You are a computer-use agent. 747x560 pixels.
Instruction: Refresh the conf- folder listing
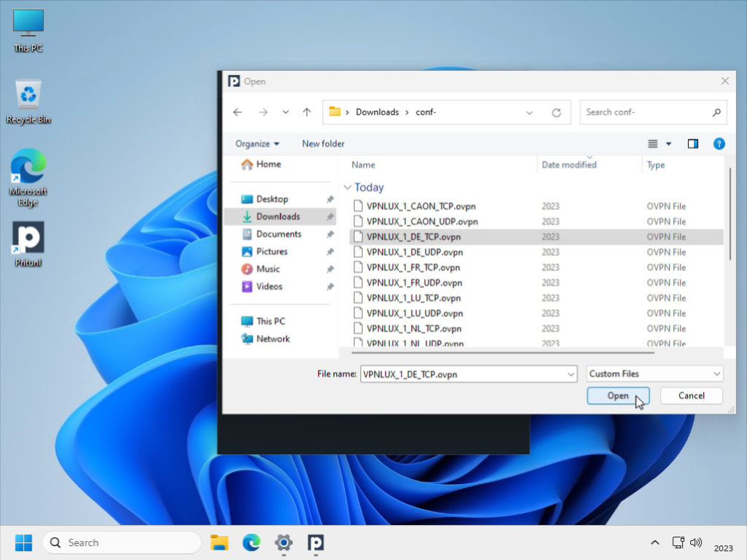pyautogui.click(x=556, y=112)
